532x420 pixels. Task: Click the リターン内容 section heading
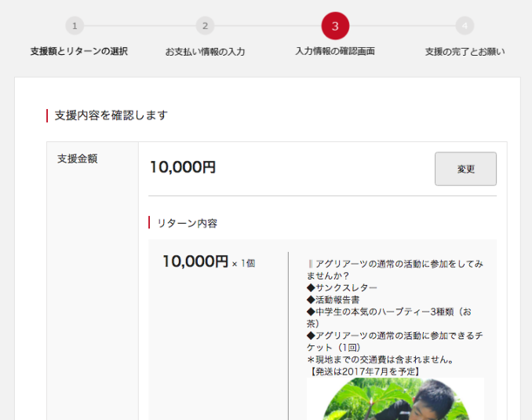tap(188, 223)
